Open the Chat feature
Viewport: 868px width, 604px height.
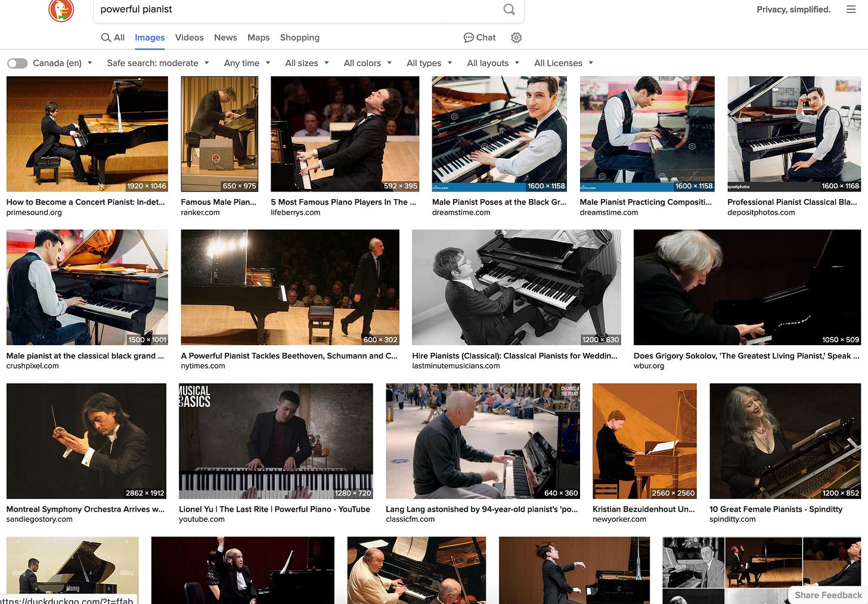480,38
